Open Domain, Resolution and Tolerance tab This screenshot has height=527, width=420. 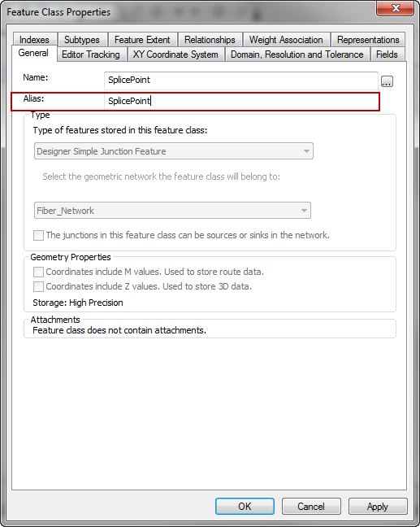297,54
